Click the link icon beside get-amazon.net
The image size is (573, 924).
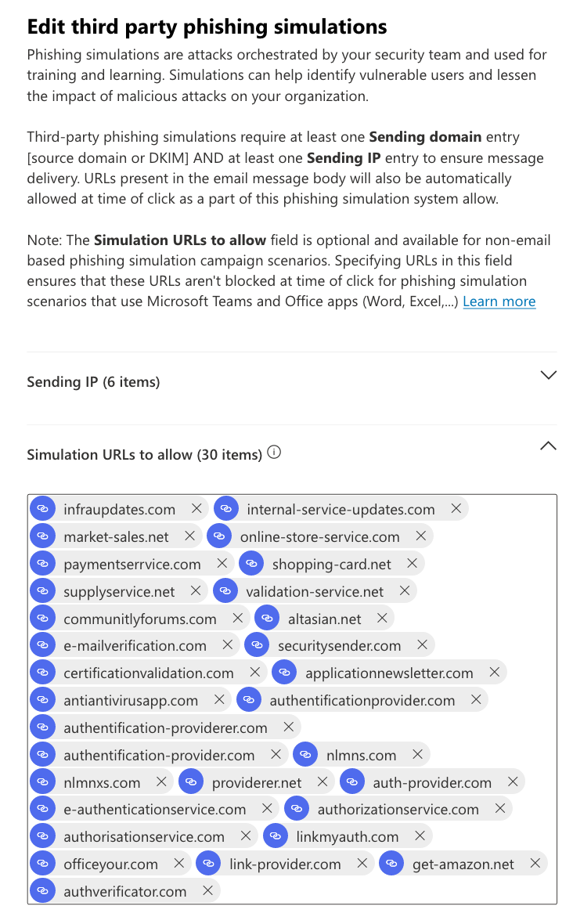click(391, 864)
